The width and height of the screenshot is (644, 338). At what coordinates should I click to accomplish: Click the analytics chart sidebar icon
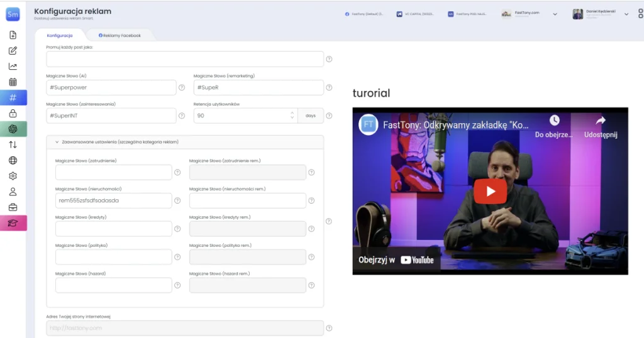[13, 66]
